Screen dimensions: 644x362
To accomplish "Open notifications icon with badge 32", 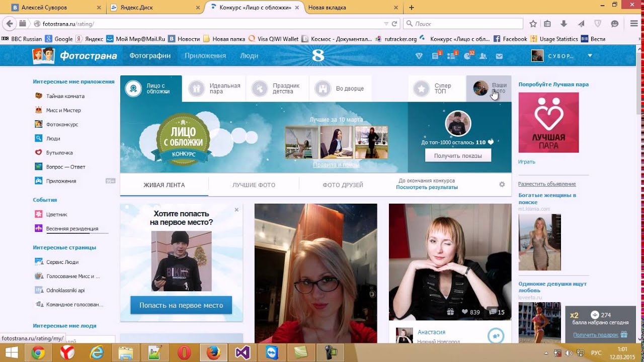I will point(468,56).
